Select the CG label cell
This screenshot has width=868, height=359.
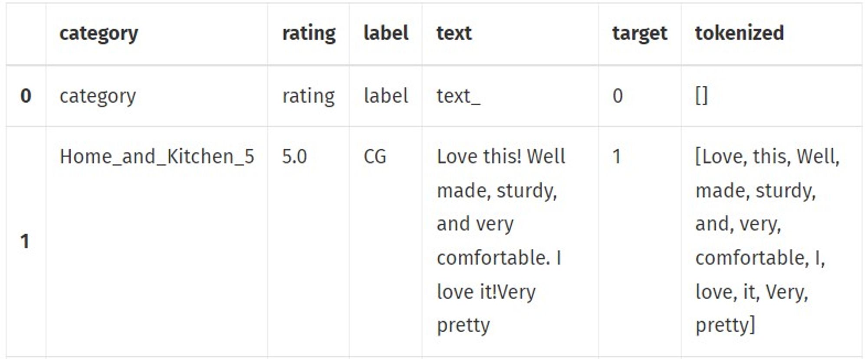point(375,157)
